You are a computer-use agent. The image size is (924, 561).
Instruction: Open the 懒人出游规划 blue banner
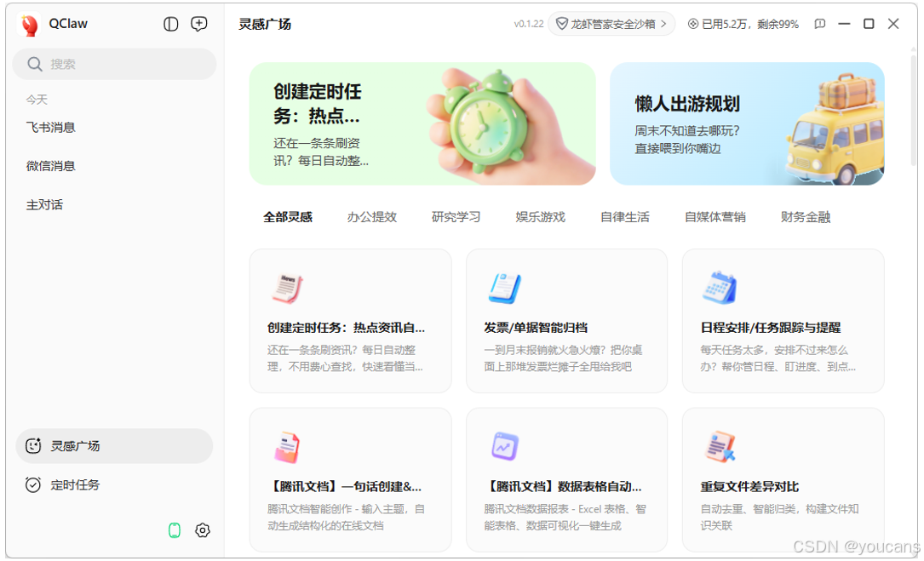(x=747, y=123)
